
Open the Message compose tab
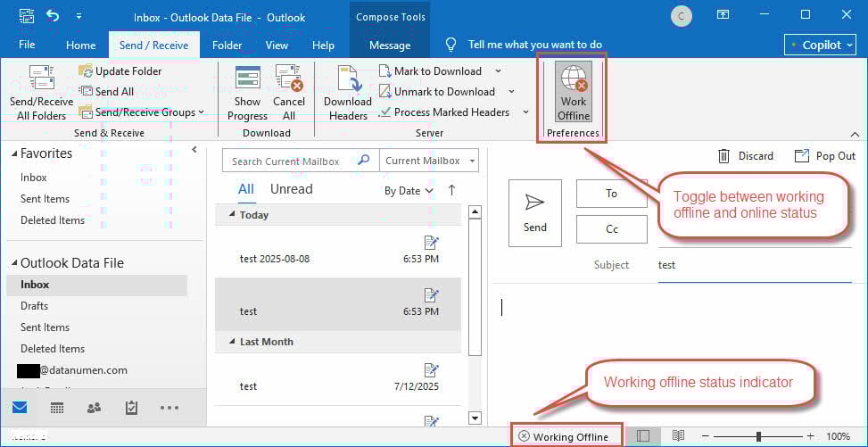[x=390, y=45]
